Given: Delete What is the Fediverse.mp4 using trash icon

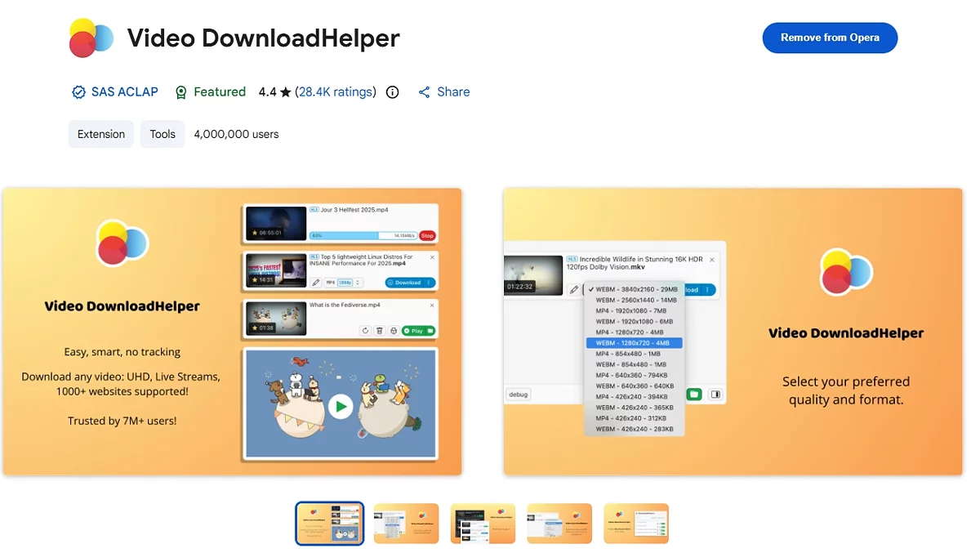Looking at the screenshot, I should (379, 330).
